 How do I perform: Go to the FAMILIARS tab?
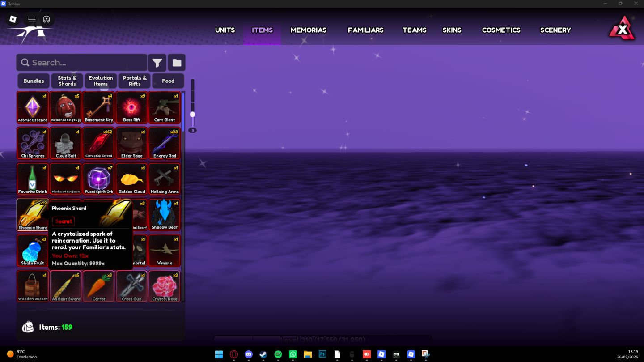pyautogui.click(x=365, y=30)
